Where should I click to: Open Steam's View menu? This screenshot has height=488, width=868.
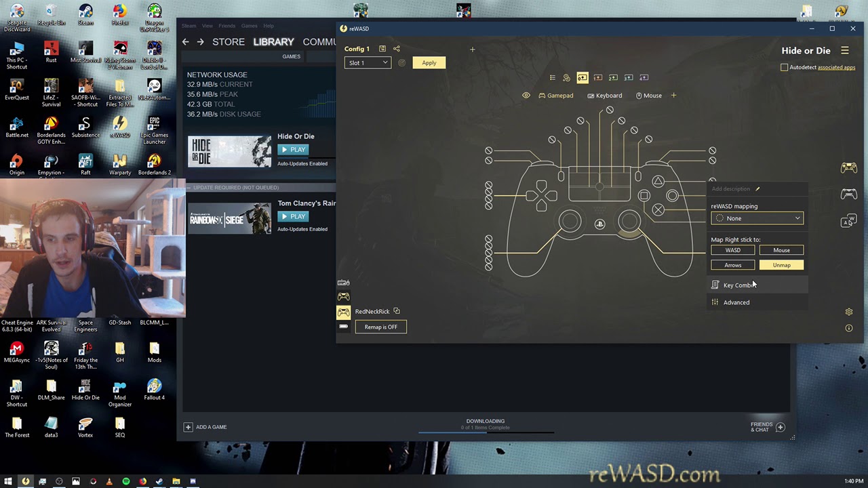(x=207, y=26)
